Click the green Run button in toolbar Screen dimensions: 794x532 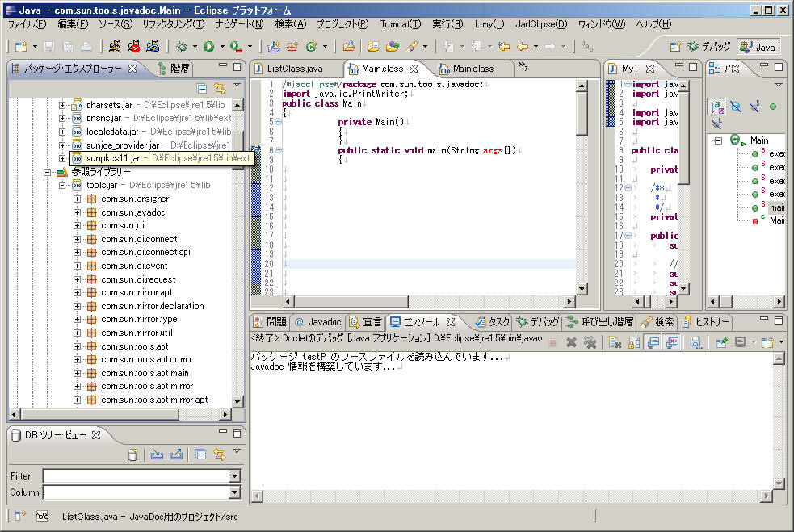pos(208,47)
